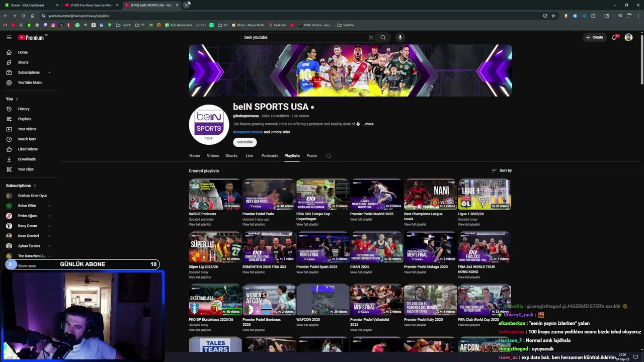The width and height of the screenshot is (644, 362).
Task: Open YouTube Music from the sidebar
Action: click(30, 82)
